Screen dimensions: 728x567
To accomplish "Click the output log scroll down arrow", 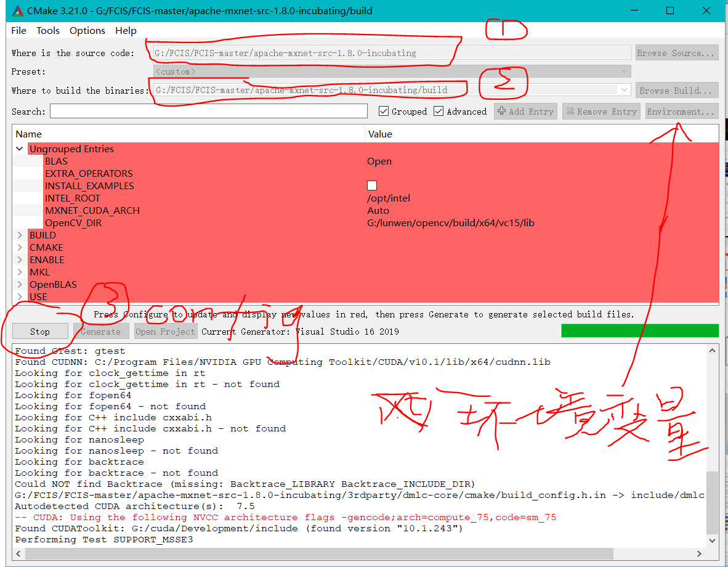I will [712, 540].
